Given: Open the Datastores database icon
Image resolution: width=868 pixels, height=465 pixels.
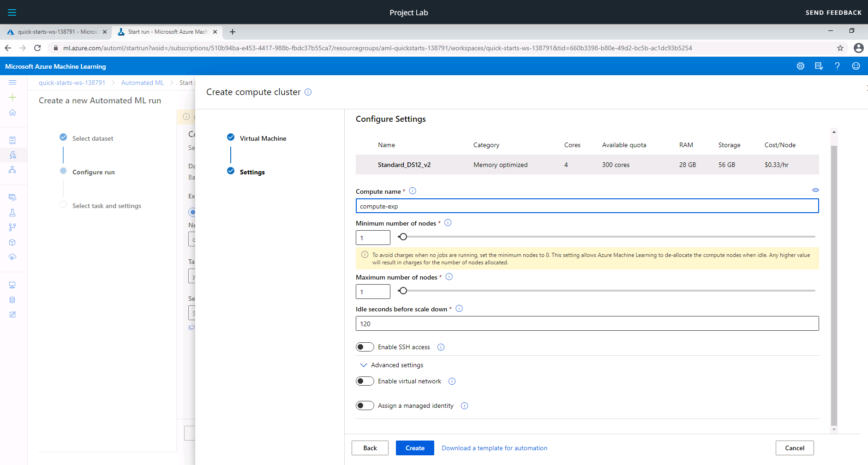Looking at the screenshot, I should pos(13,299).
